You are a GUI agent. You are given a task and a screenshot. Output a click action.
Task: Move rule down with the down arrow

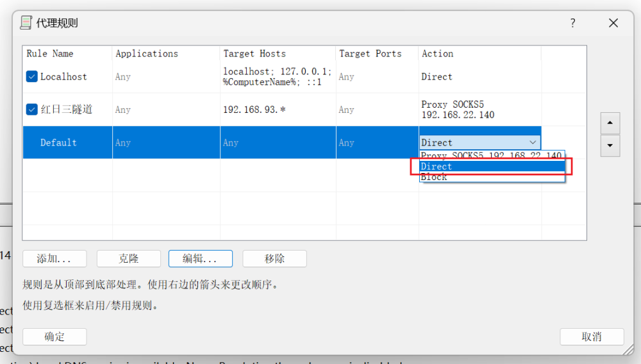tap(610, 145)
